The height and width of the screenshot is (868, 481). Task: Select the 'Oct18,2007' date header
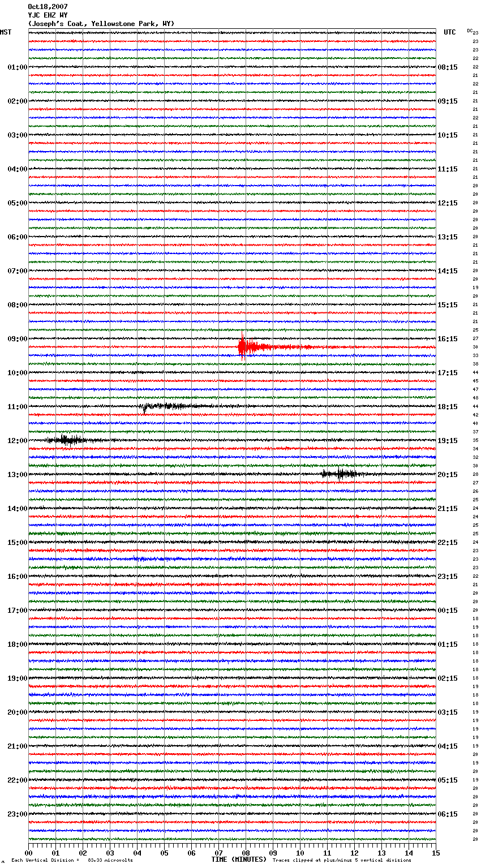tap(48, 7)
